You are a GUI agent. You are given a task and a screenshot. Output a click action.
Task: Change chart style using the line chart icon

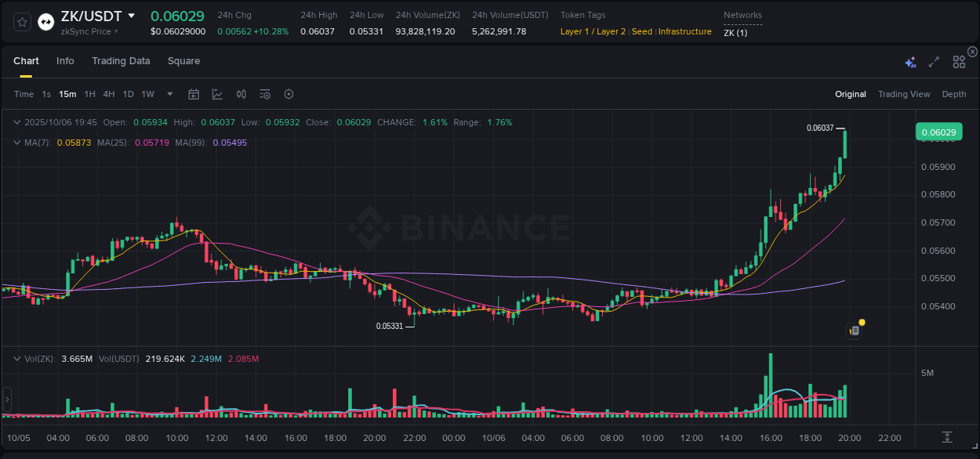click(x=217, y=93)
